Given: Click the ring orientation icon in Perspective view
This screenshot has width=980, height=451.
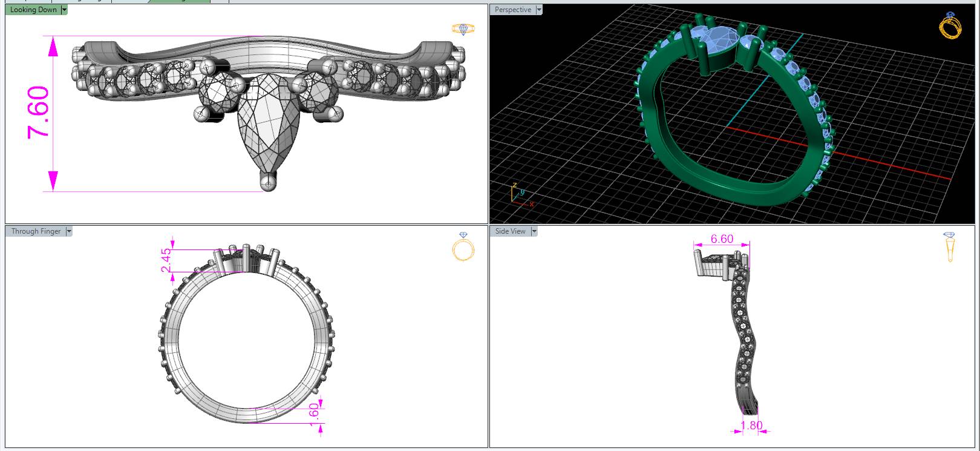Looking at the screenshot, I should [950, 25].
